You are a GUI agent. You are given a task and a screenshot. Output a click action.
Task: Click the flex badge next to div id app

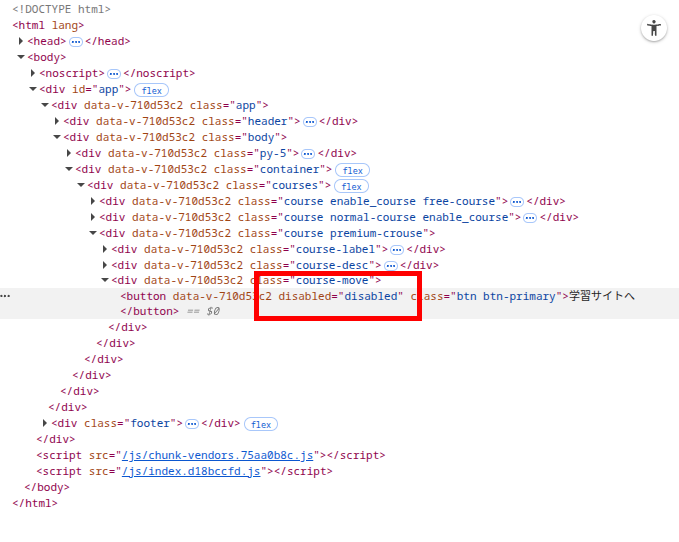coord(150,90)
